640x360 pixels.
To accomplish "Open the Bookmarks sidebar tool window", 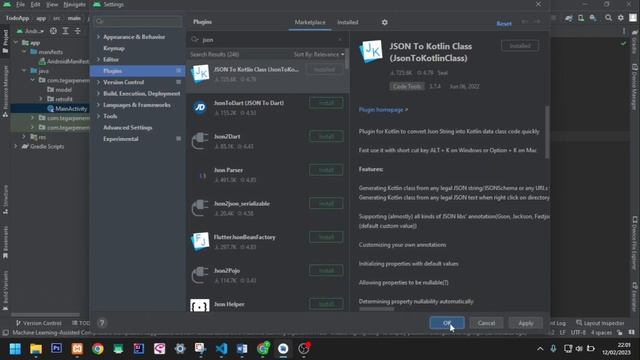I will (x=5, y=243).
